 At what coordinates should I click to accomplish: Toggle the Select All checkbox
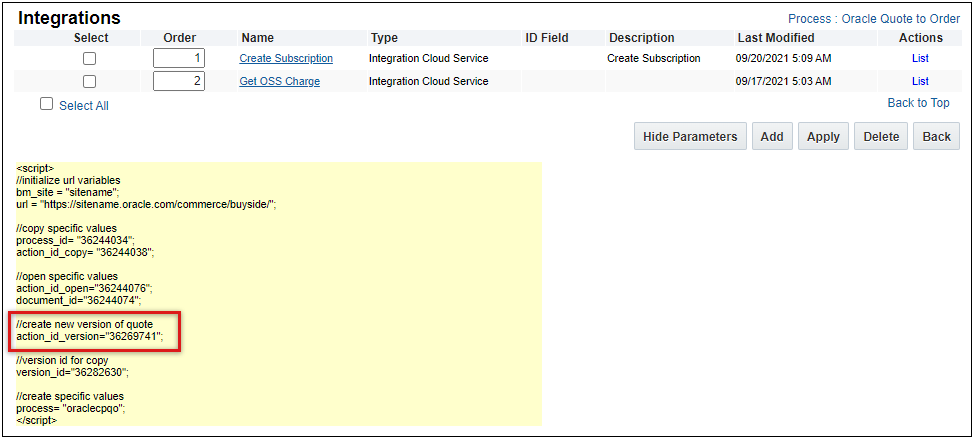tap(47, 104)
